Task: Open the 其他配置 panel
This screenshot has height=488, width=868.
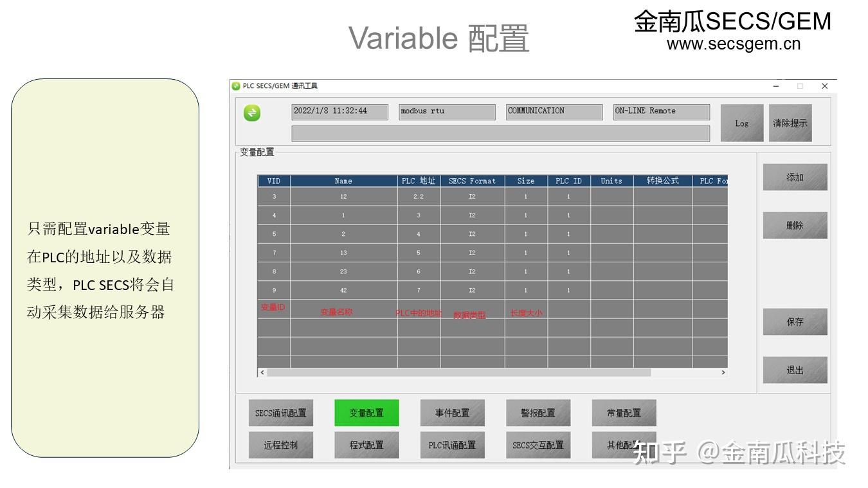Action: (623, 444)
